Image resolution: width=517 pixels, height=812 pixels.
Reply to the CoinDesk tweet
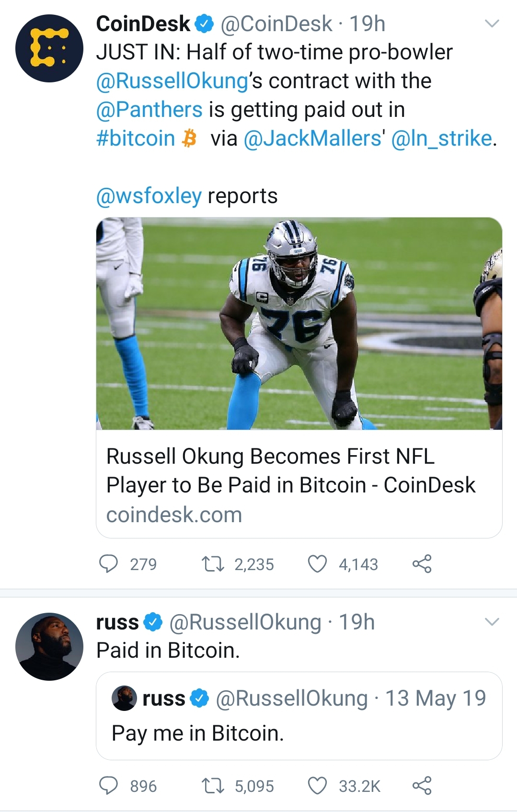108,564
